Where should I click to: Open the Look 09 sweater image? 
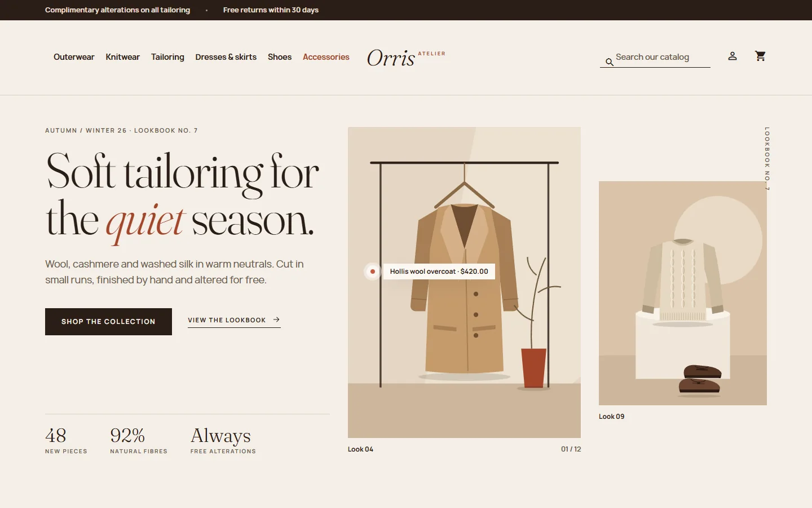pos(683,293)
